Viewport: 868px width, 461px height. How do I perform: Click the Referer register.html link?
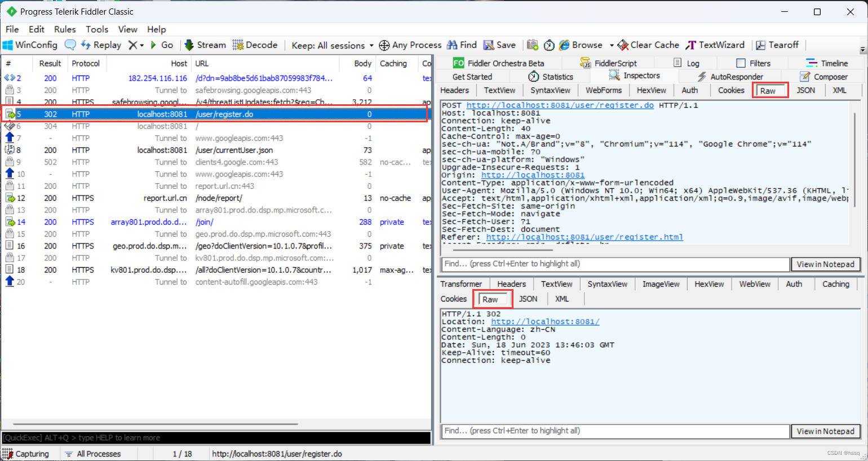pyautogui.click(x=584, y=237)
